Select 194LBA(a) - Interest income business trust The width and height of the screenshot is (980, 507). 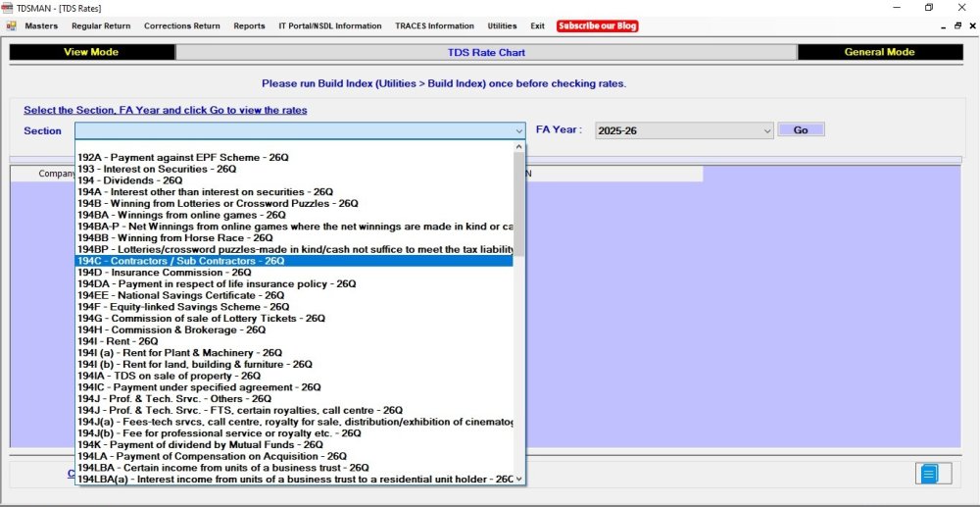(294, 479)
